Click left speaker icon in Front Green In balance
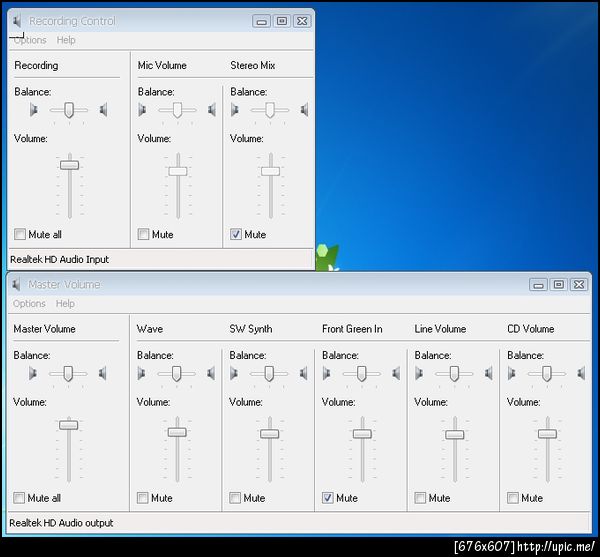Screen dimensions: 600x557 tap(326, 373)
